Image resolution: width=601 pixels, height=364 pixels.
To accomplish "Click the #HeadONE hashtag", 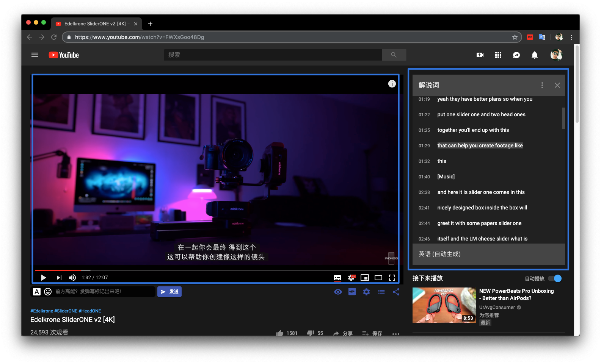I will coord(90,311).
